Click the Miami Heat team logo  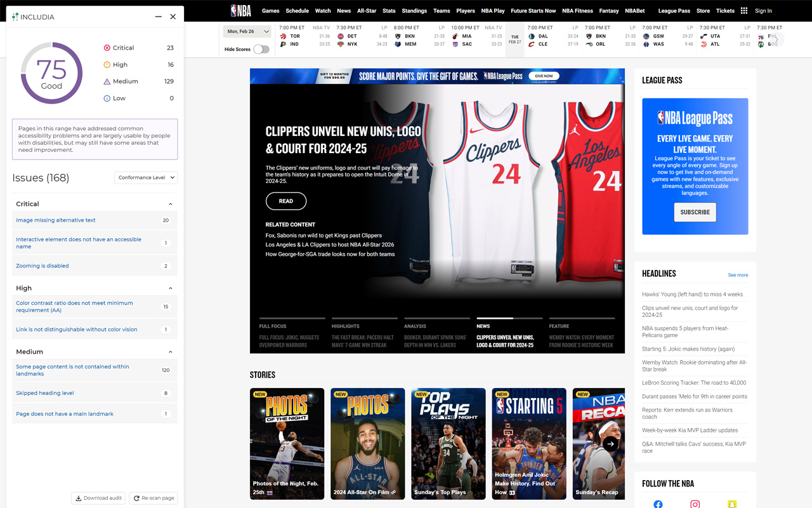tap(455, 36)
